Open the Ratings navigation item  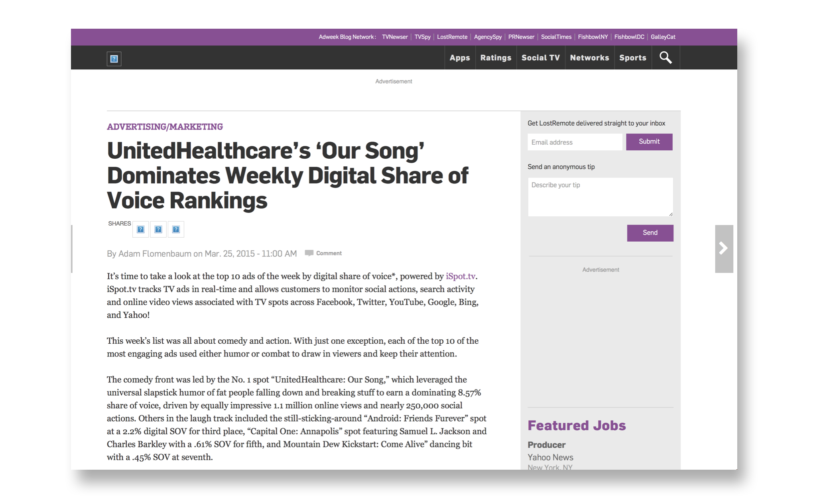coord(495,58)
